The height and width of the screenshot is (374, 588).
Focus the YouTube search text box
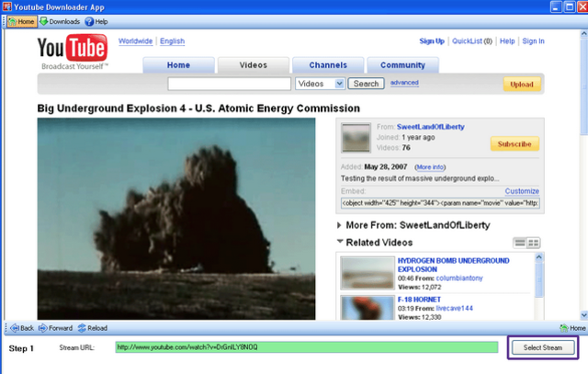[229, 84]
